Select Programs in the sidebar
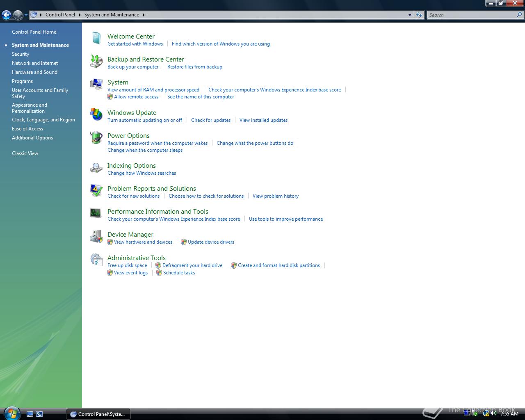This screenshot has width=525, height=420. (x=22, y=81)
